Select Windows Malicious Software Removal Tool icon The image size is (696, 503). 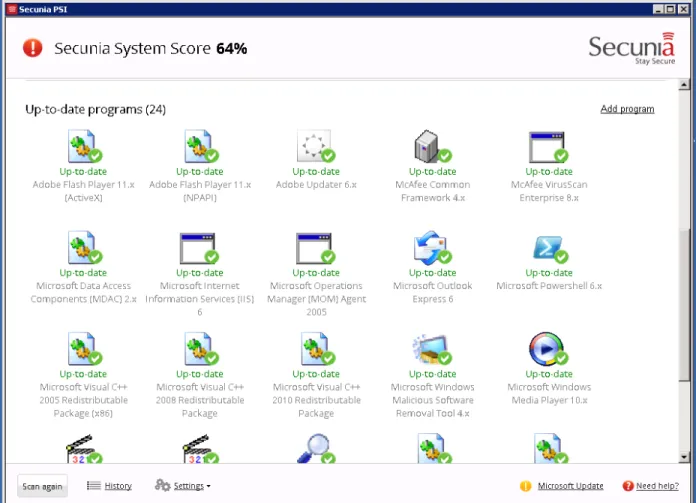pyautogui.click(x=432, y=349)
